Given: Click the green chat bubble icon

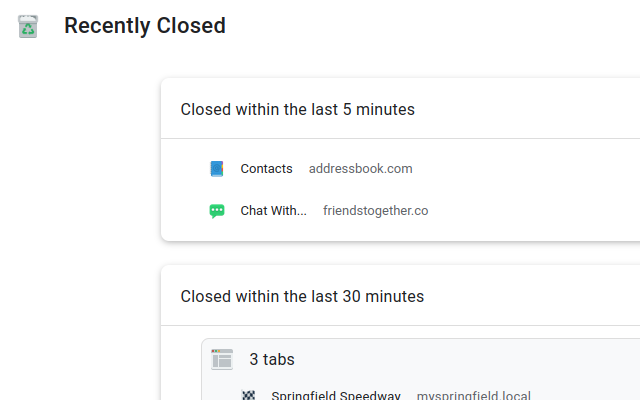Looking at the screenshot, I should tap(217, 211).
